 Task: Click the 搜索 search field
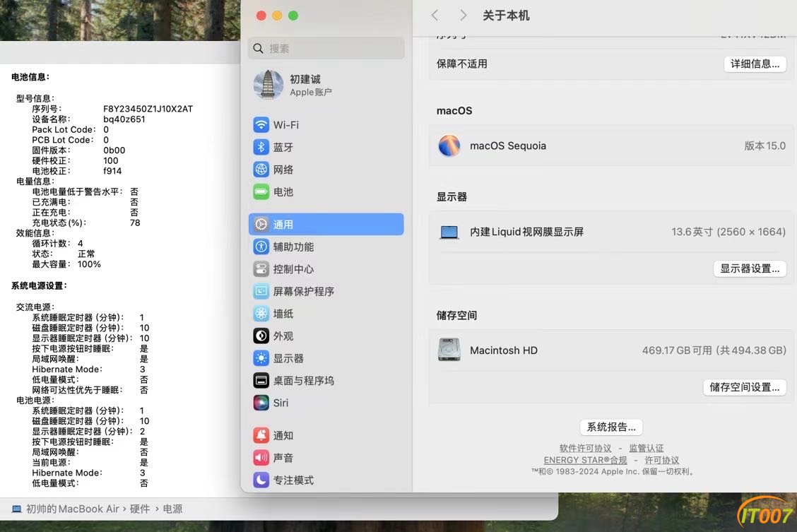[x=326, y=49]
